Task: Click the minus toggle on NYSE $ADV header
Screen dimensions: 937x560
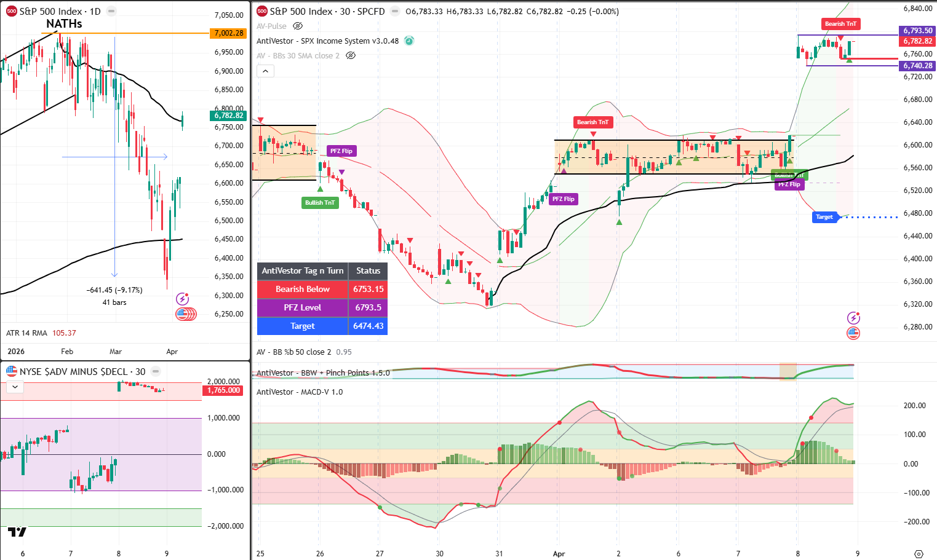Action: coord(156,371)
